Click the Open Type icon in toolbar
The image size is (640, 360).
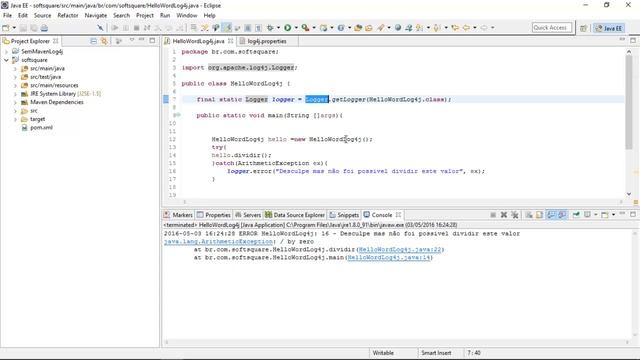(x=358, y=28)
